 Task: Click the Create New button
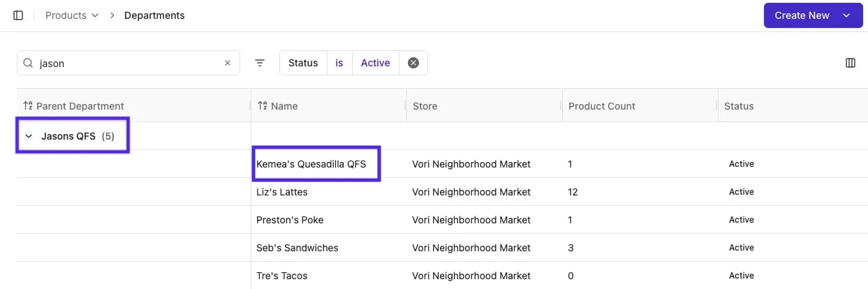click(813, 15)
